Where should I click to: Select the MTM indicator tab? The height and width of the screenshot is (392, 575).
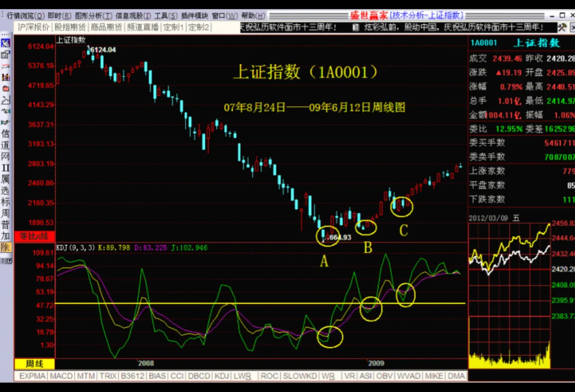pos(86,376)
